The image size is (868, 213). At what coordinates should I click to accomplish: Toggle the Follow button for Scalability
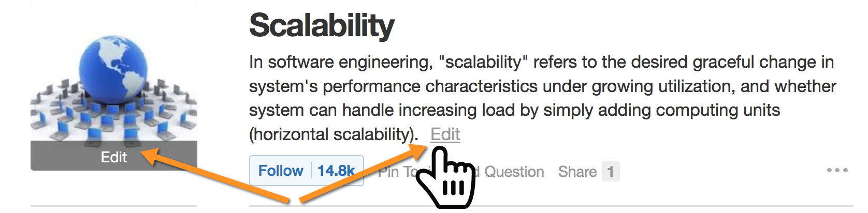(281, 171)
